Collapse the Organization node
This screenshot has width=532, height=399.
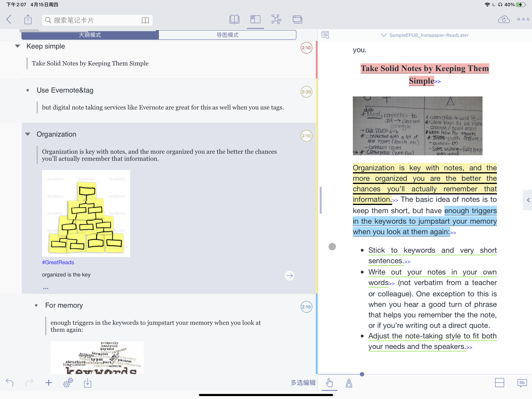pos(28,134)
